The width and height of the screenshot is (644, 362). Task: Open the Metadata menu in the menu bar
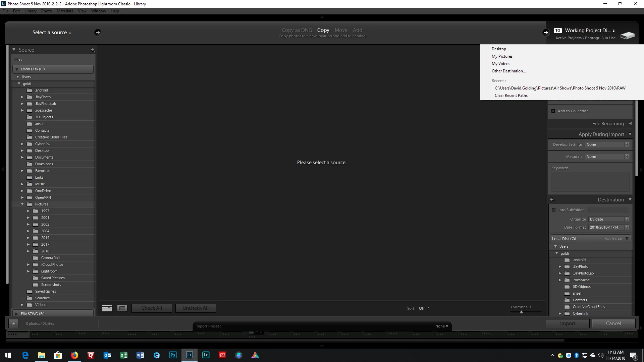pyautogui.click(x=65, y=11)
